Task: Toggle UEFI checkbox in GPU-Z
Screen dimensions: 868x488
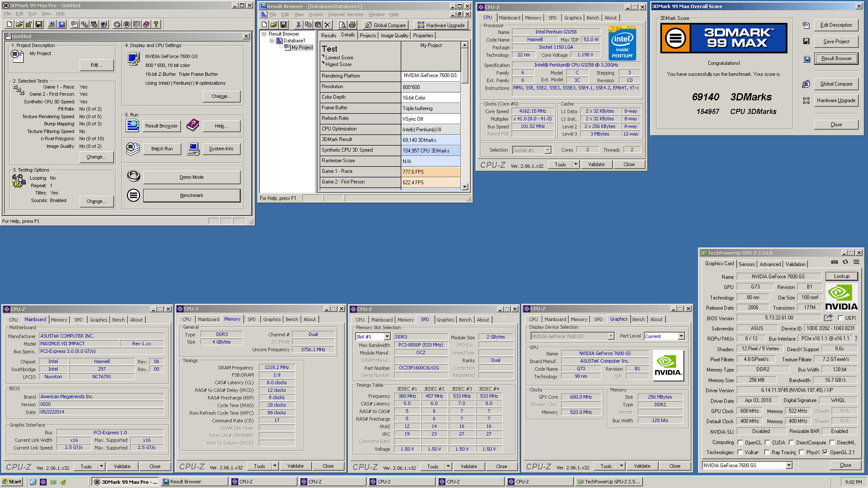Action: click(x=840, y=318)
